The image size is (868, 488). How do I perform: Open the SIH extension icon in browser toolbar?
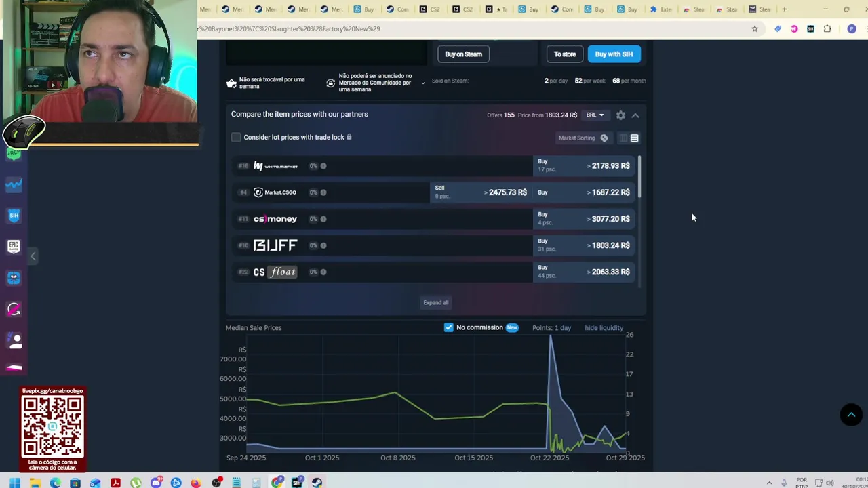[810, 29]
